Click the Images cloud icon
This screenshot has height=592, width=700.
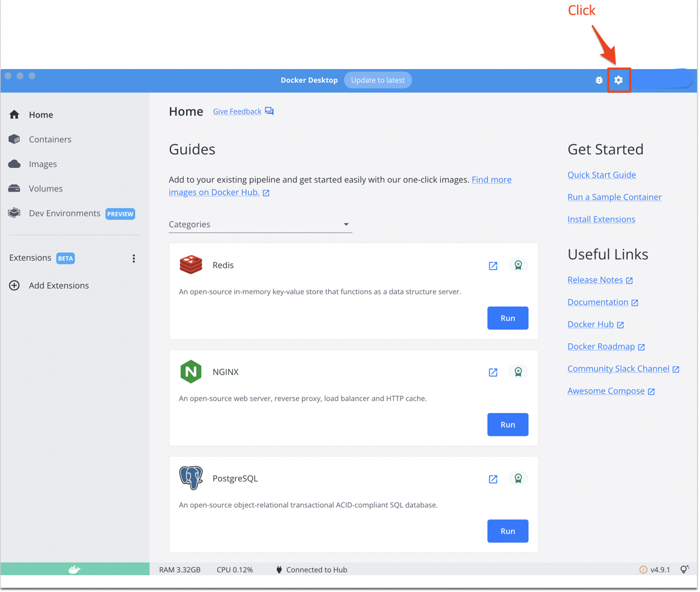(x=14, y=164)
